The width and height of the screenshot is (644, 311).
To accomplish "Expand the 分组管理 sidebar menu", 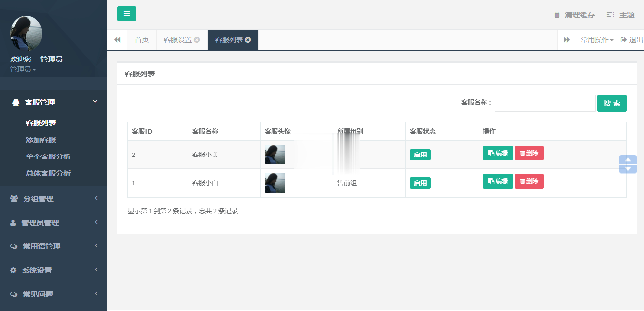I will [x=53, y=199].
